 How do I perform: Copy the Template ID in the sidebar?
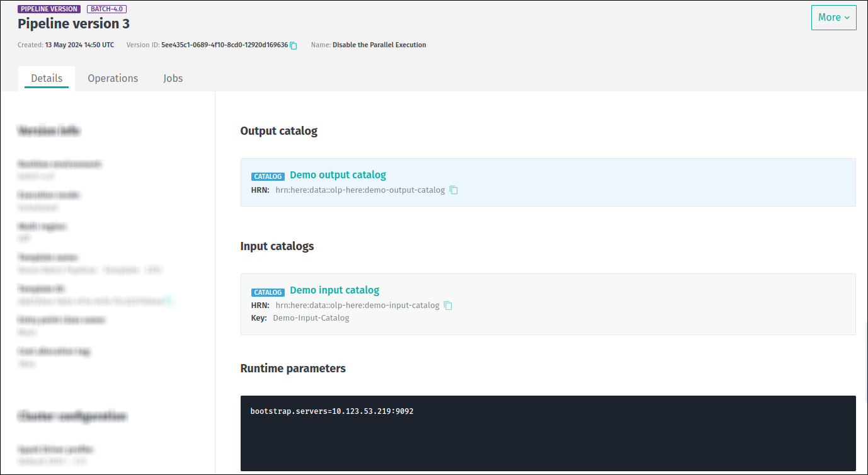pyautogui.click(x=169, y=301)
